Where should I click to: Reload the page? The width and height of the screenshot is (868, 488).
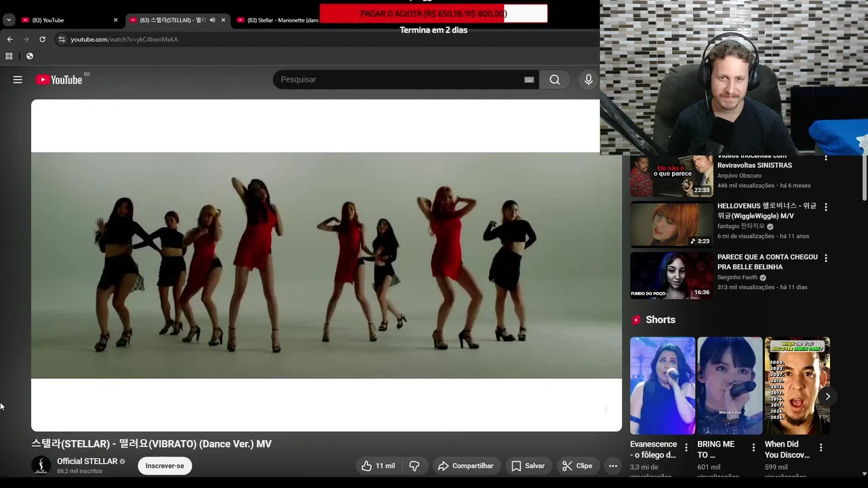pos(42,39)
